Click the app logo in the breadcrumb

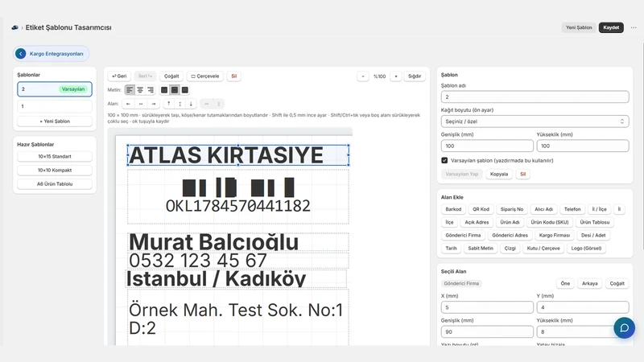click(14, 27)
